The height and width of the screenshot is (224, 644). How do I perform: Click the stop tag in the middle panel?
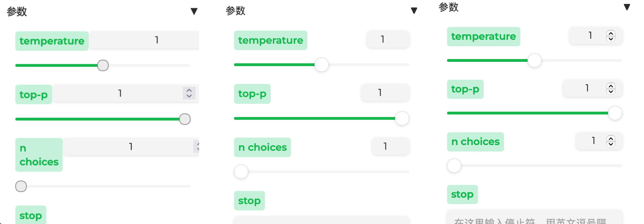pos(249,201)
